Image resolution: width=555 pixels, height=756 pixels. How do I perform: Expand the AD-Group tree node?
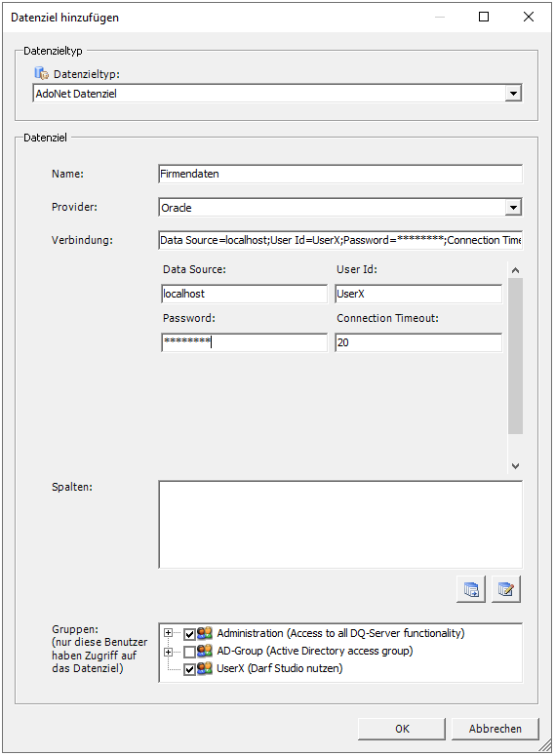pos(168,652)
